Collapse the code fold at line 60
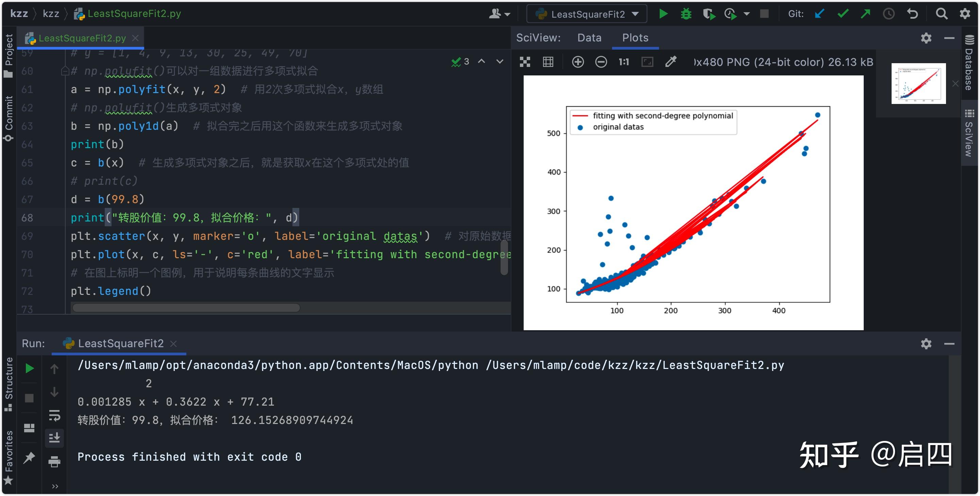Screen dimensions: 980x496 pos(66,71)
